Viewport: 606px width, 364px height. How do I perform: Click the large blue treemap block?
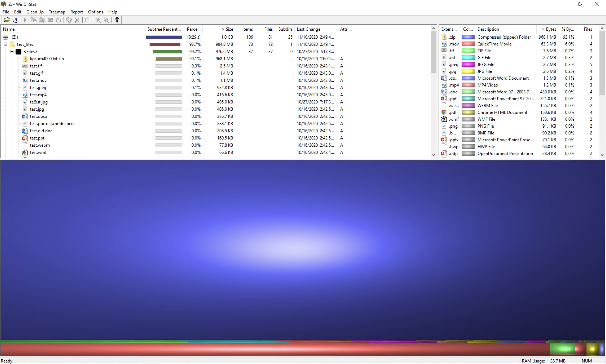302,250
